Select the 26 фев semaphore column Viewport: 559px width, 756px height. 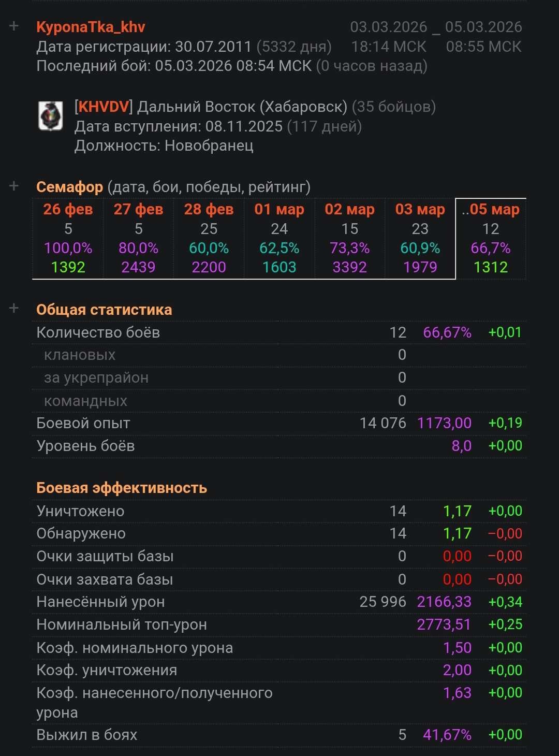[68, 238]
